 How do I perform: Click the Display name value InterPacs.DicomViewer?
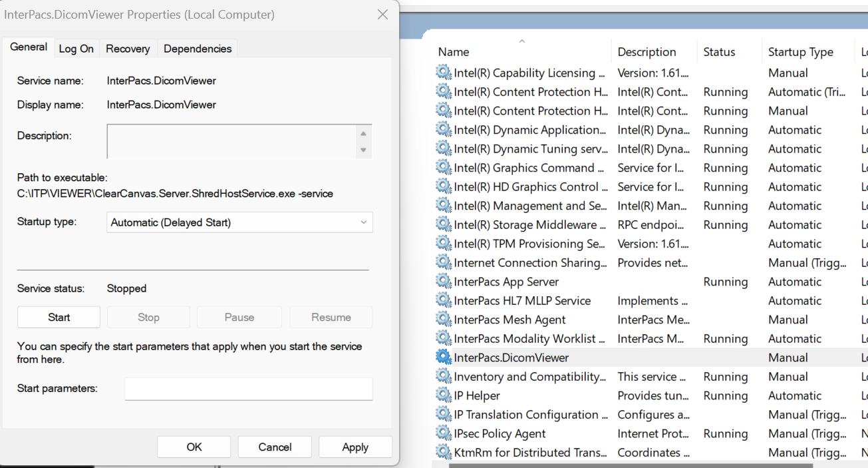pyautogui.click(x=162, y=105)
